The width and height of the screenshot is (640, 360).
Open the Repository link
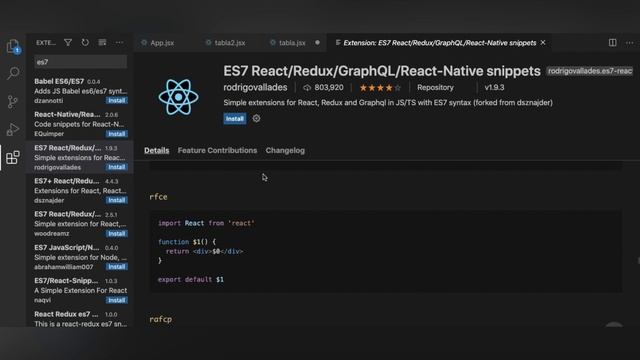(x=435, y=87)
